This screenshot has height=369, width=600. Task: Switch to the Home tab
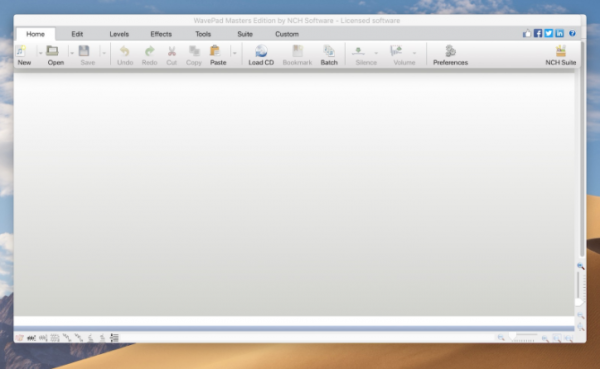point(36,34)
